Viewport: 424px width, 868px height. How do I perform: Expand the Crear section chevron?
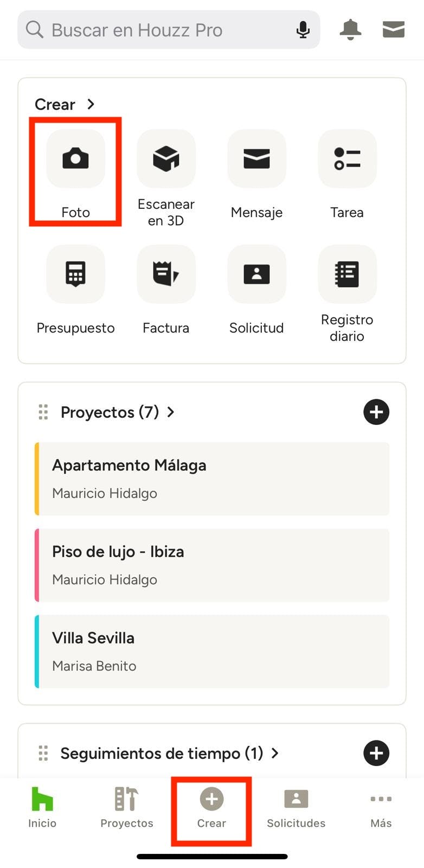(x=91, y=104)
